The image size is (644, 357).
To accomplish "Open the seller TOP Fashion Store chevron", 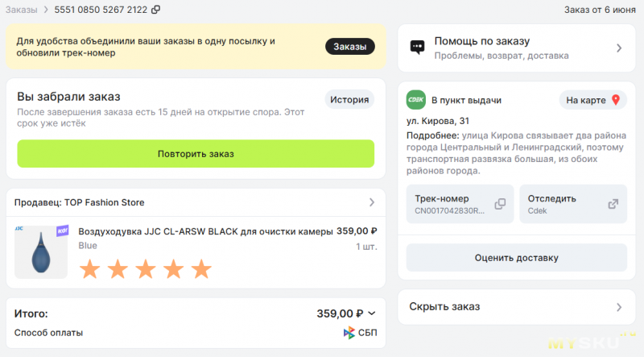I will click(x=372, y=202).
